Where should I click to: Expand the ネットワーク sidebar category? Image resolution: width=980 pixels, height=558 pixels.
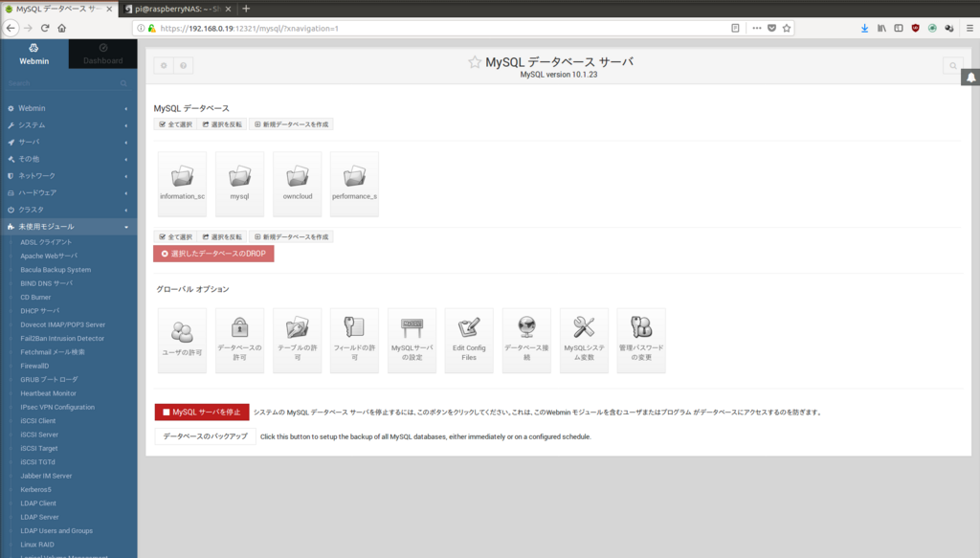pos(68,175)
